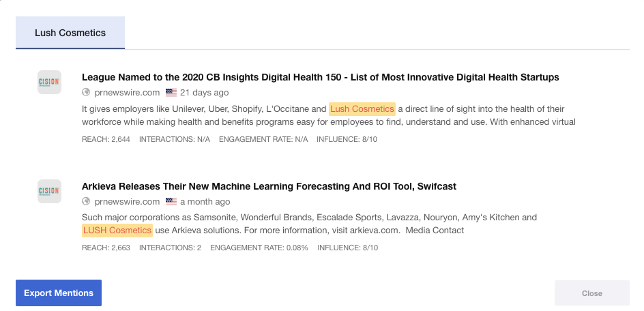Image resolution: width=644 pixels, height=311 pixels.
Task: Switch to the Lush Cosmetics tab
Action: click(x=70, y=33)
